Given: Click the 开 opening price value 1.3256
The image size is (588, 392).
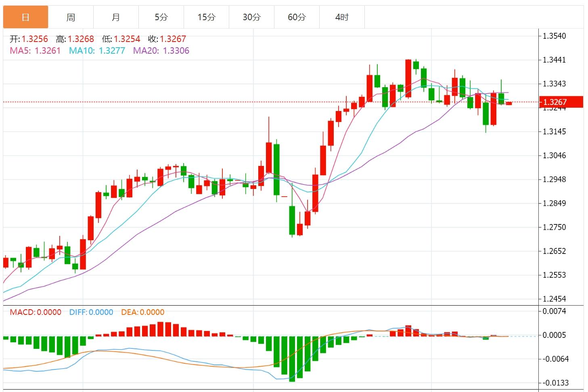Looking at the screenshot, I should [x=35, y=39].
